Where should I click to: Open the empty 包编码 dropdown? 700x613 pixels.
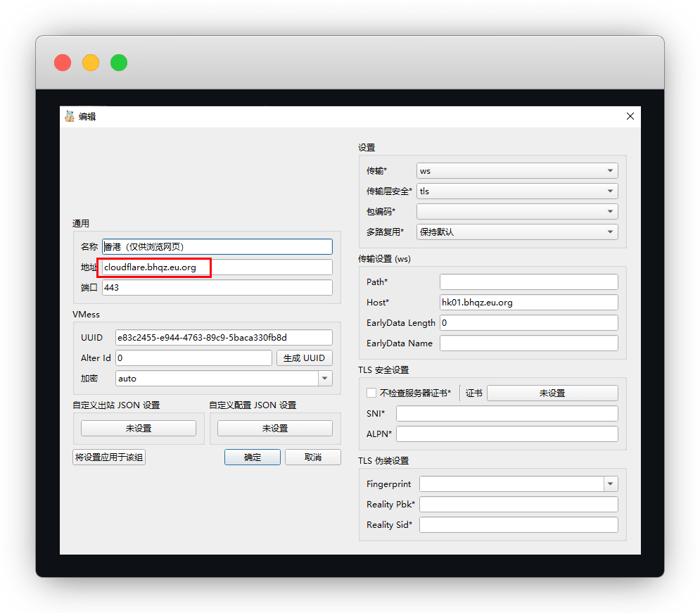(517, 211)
